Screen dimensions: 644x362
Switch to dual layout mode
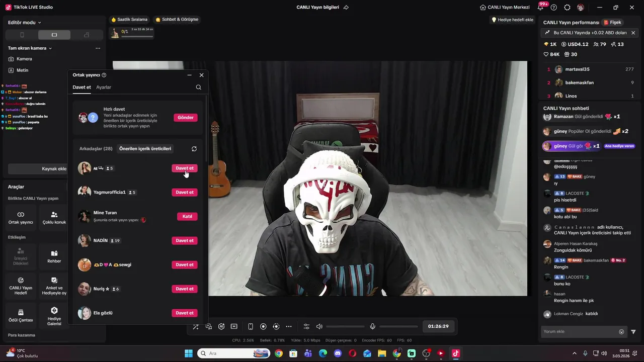pos(87,35)
